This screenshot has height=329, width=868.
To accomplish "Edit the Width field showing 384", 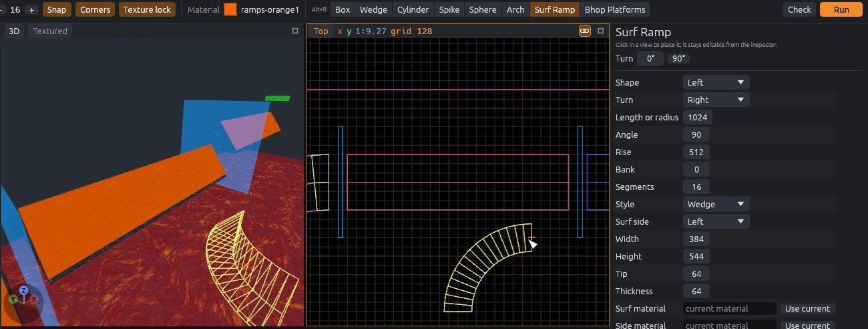I will pos(696,239).
